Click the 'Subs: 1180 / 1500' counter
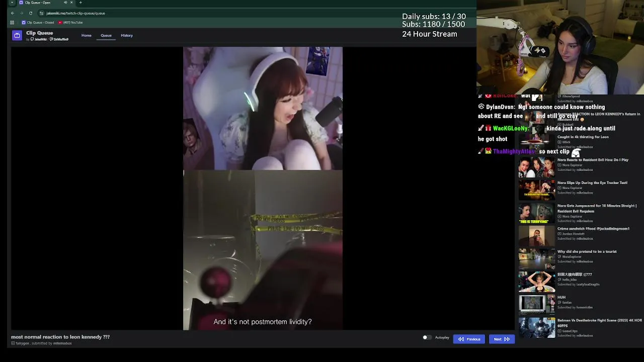Image resolution: width=644 pixels, height=362 pixels. [433, 24]
